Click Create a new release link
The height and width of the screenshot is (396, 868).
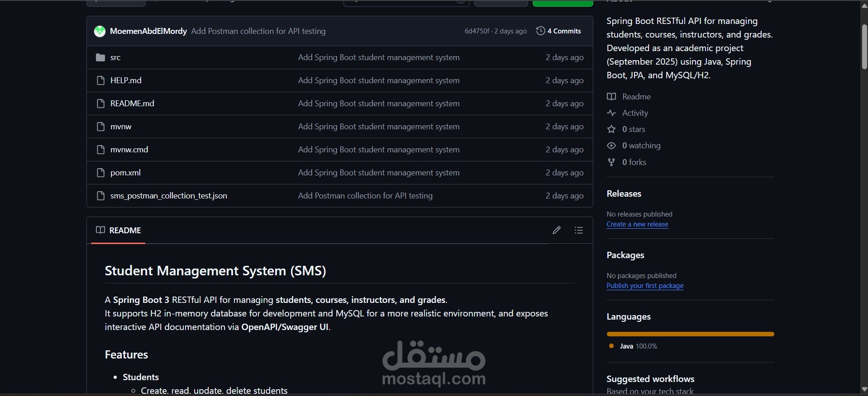[x=637, y=224]
